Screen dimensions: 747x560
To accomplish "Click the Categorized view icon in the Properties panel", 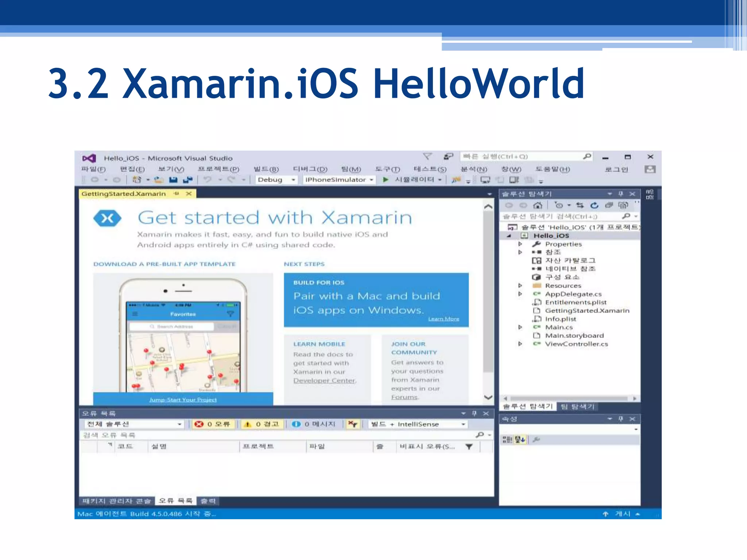I will click(507, 440).
